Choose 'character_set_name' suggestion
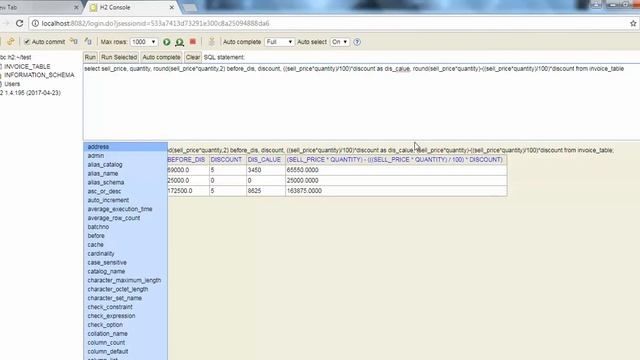This screenshot has height=360, width=640. (x=126, y=298)
